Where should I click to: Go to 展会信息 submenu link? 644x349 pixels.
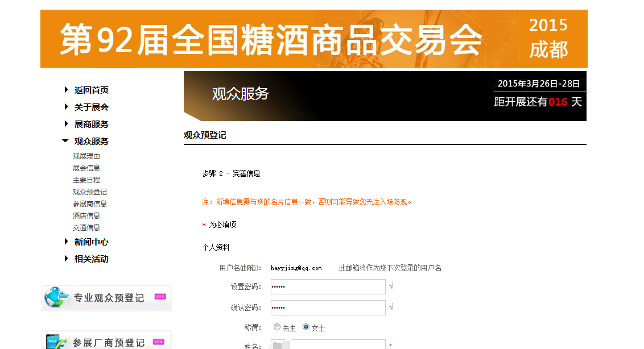click(86, 168)
